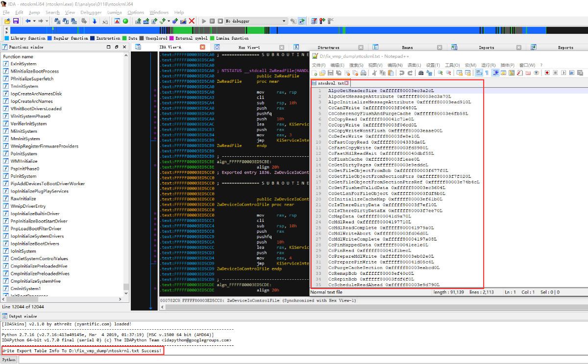
Task: Open the Lumina menu in IDA
Action: [114, 12]
